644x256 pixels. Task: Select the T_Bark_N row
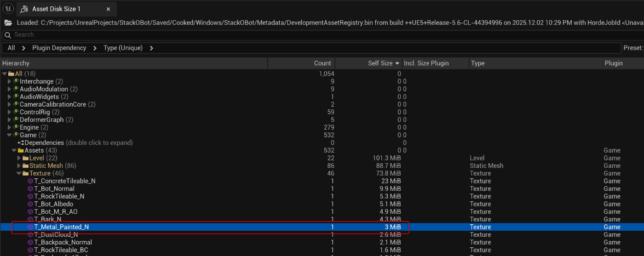click(x=322, y=219)
